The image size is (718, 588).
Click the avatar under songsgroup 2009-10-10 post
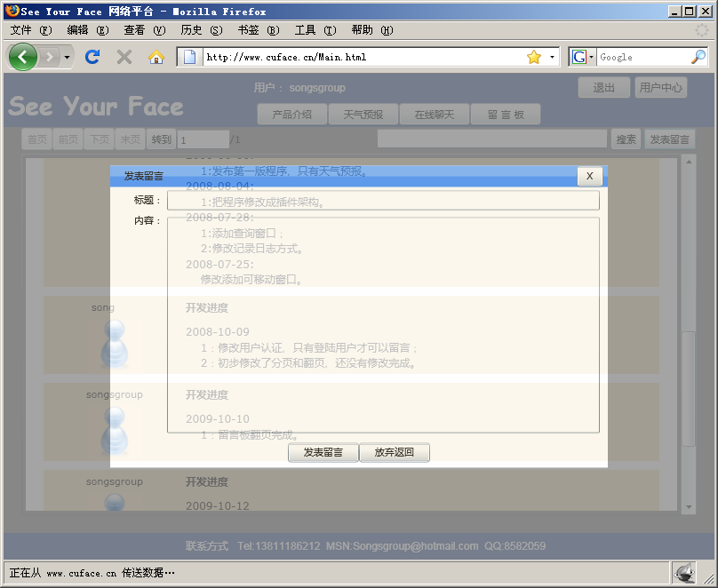115,430
